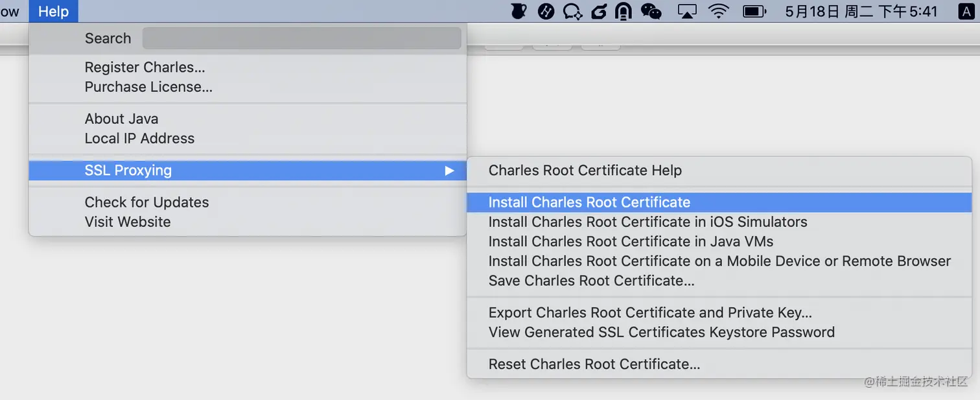980x400 pixels.
Task: Click the battery status icon
Action: [x=754, y=11]
